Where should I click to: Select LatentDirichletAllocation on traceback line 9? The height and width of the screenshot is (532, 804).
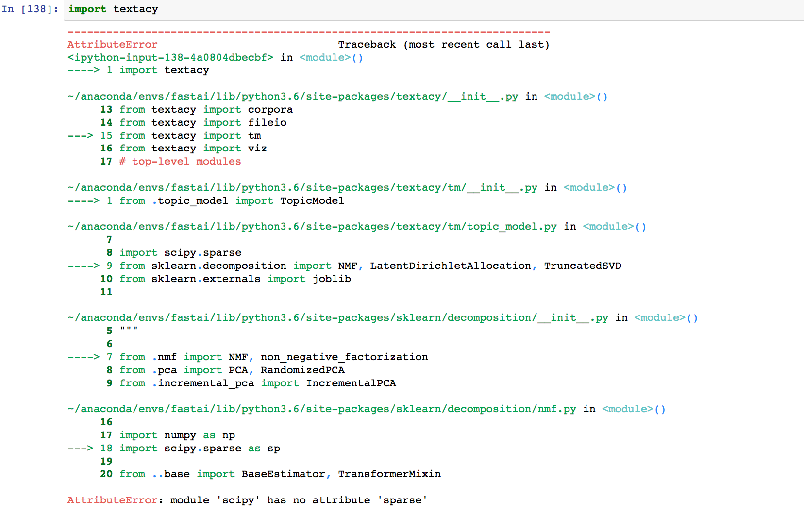click(449, 266)
